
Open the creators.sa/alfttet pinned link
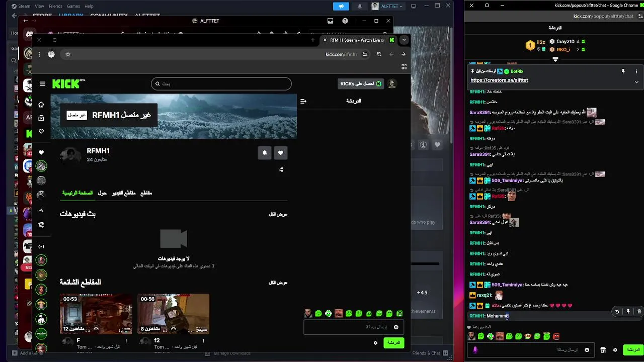[499, 80]
